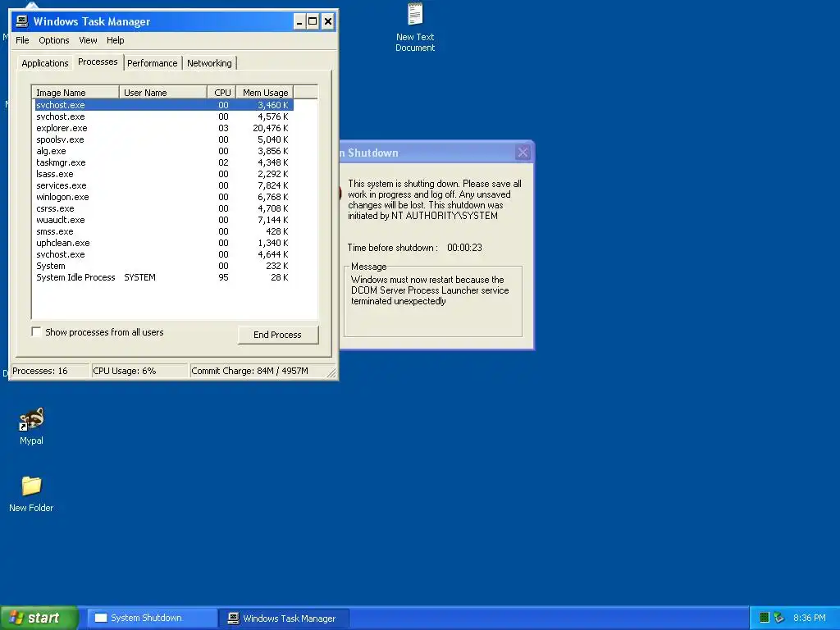Select the winlogon.exe process row
Screen dimensions: 840x630
(163, 197)
